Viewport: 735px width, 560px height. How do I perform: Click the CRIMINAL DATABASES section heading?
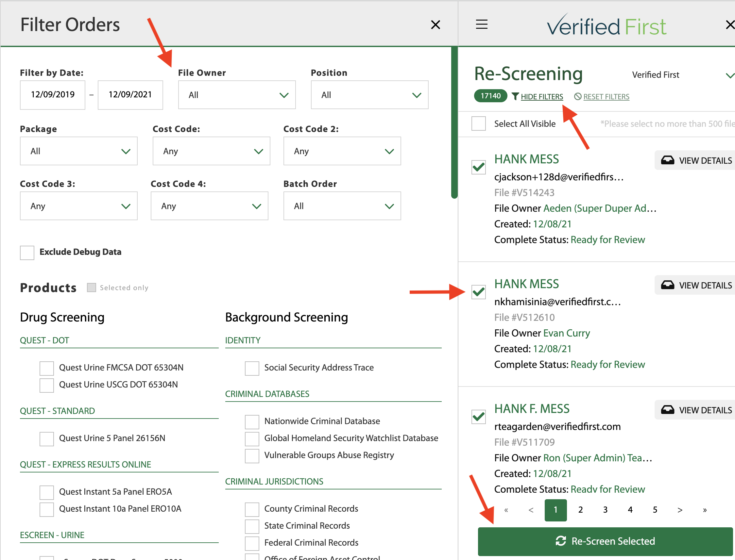[267, 394]
